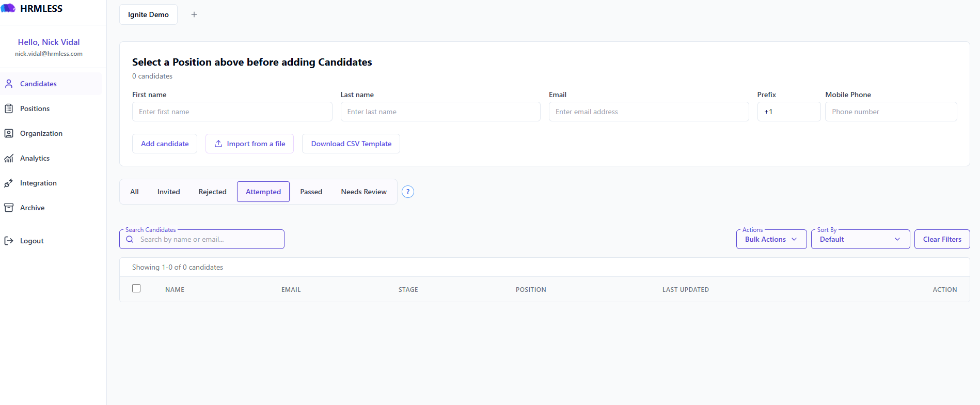The width and height of the screenshot is (980, 405).
Task: Click the Organization icon in sidebar
Action: (9, 133)
